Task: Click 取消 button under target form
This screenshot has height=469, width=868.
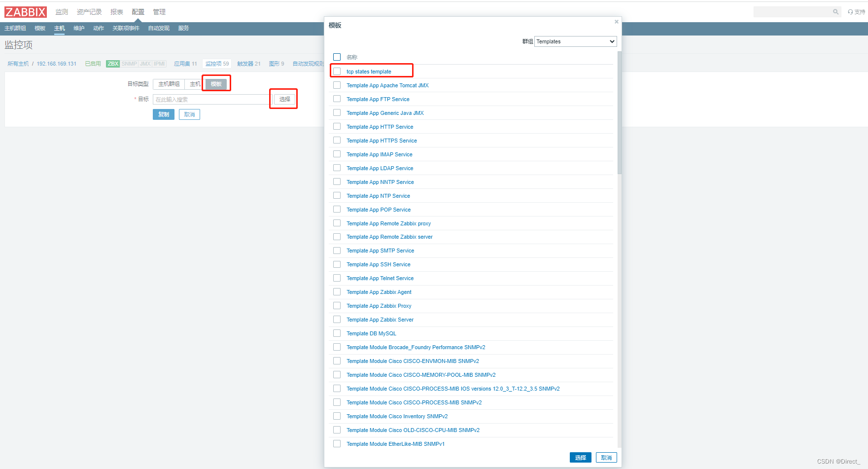Action: click(x=189, y=114)
